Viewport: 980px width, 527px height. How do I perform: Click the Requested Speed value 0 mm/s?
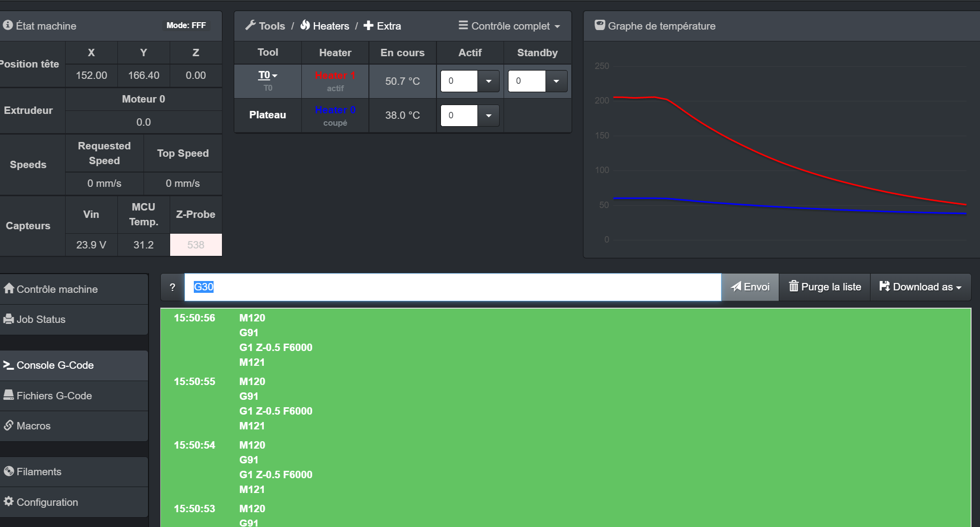(x=105, y=183)
